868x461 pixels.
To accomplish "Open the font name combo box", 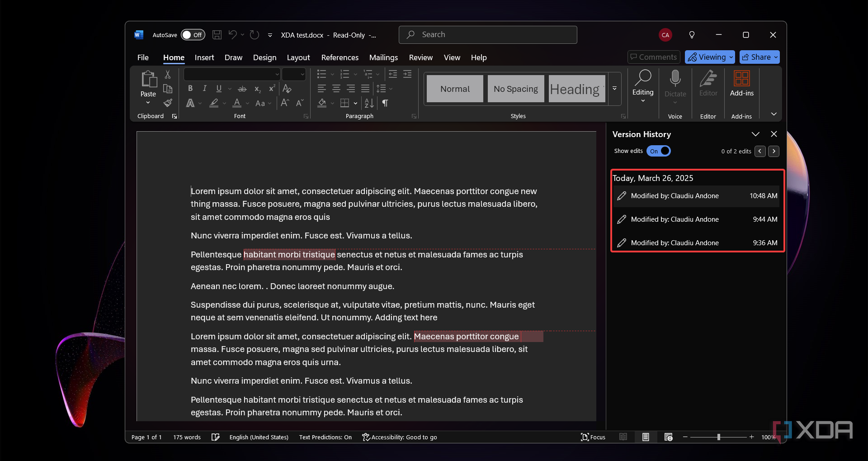I will [x=232, y=74].
